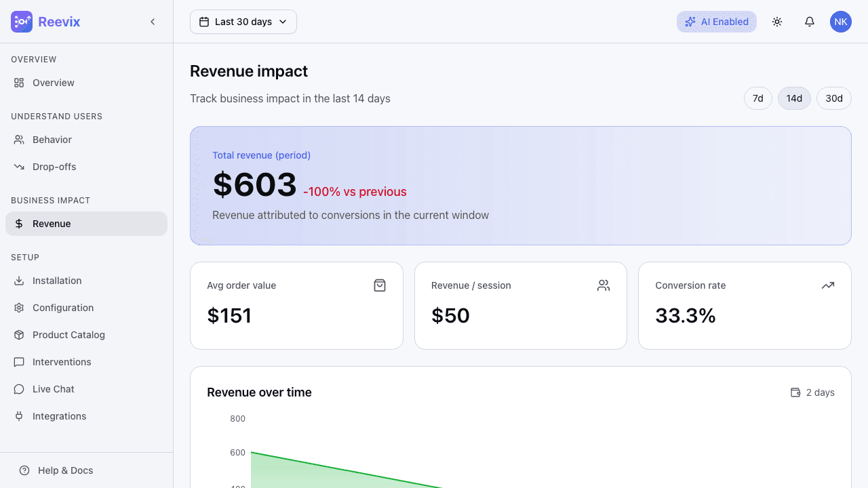Click the trending arrow icon on Conversion rate

[x=827, y=285]
